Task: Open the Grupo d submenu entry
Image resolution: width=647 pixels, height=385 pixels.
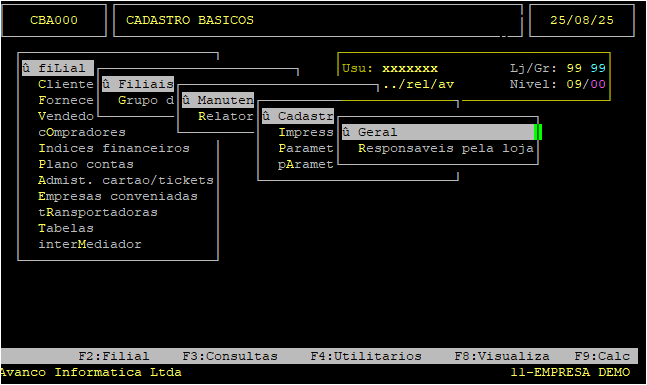Action: point(146,100)
